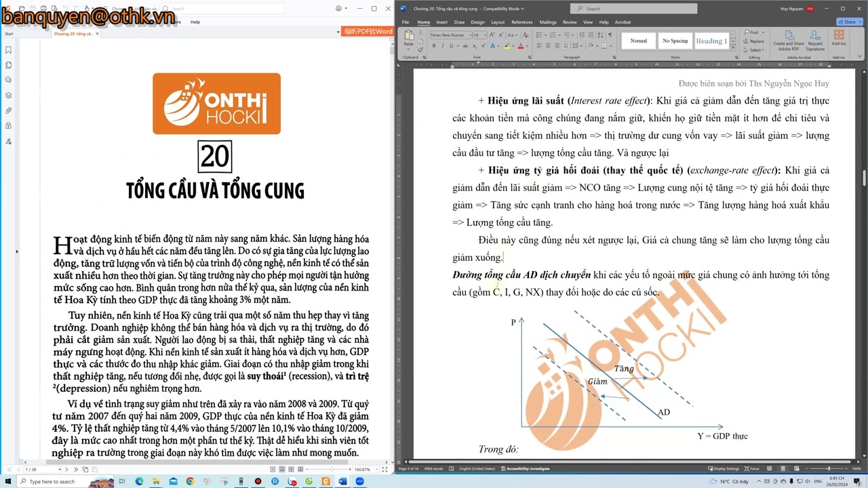This screenshot has width=868, height=488.
Task: Expand the Styles gallery
Action: (x=734, y=47)
